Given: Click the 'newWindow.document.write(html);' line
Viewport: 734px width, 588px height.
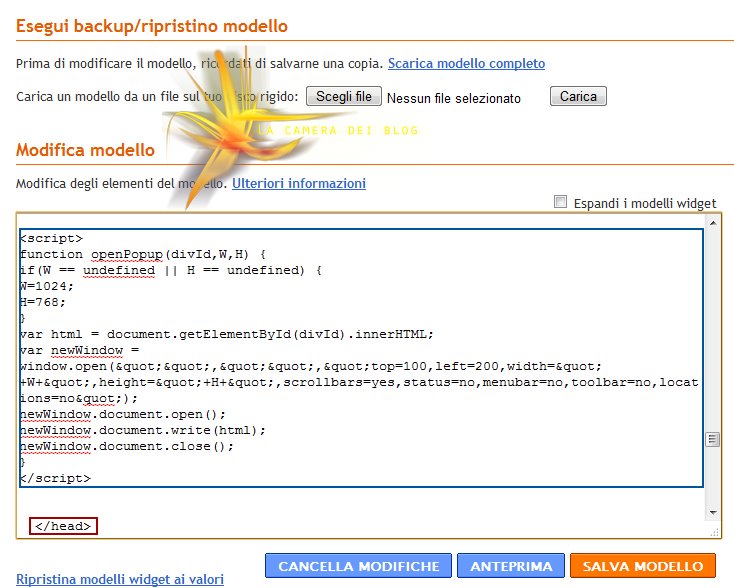Looking at the screenshot, I should coord(143,430).
